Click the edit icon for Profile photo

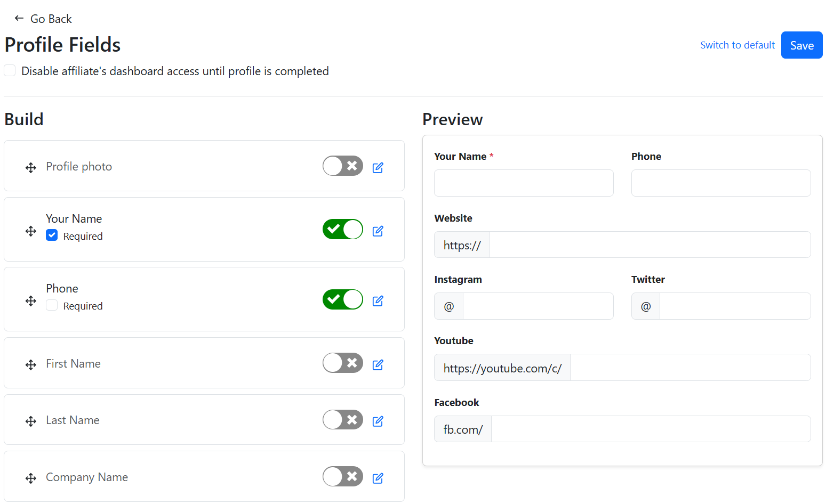coord(378,167)
